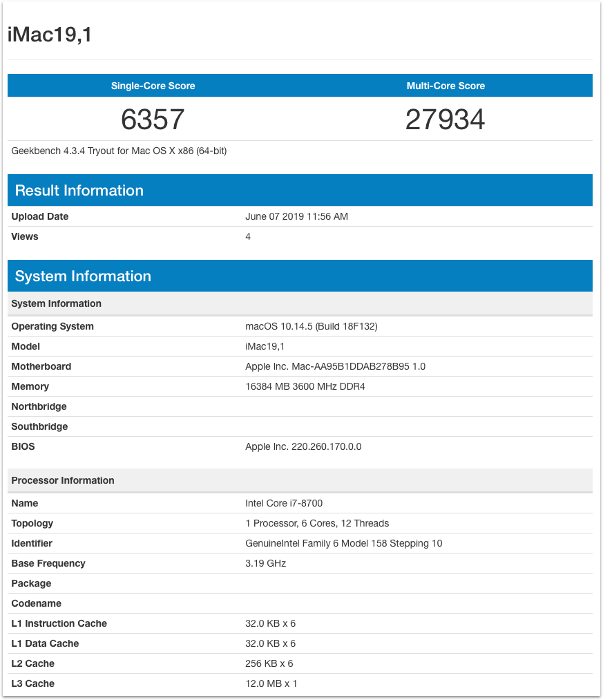Image resolution: width=603 pixels, height=700 pixels.
Task: Select the macOS 10.14.5 operating system value
Action: point(311,326)
